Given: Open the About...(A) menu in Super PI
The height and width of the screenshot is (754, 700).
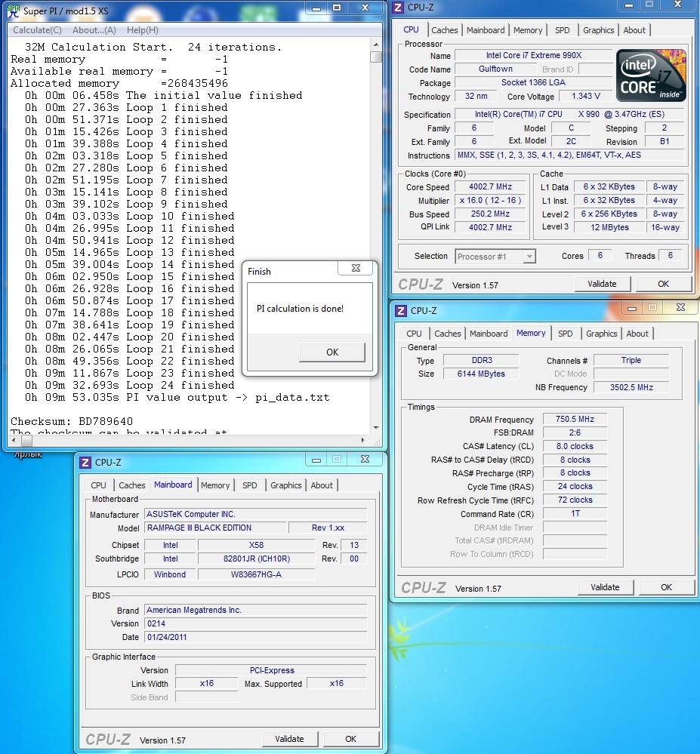Looking at the screenshot, I should [x=94, y=30].
